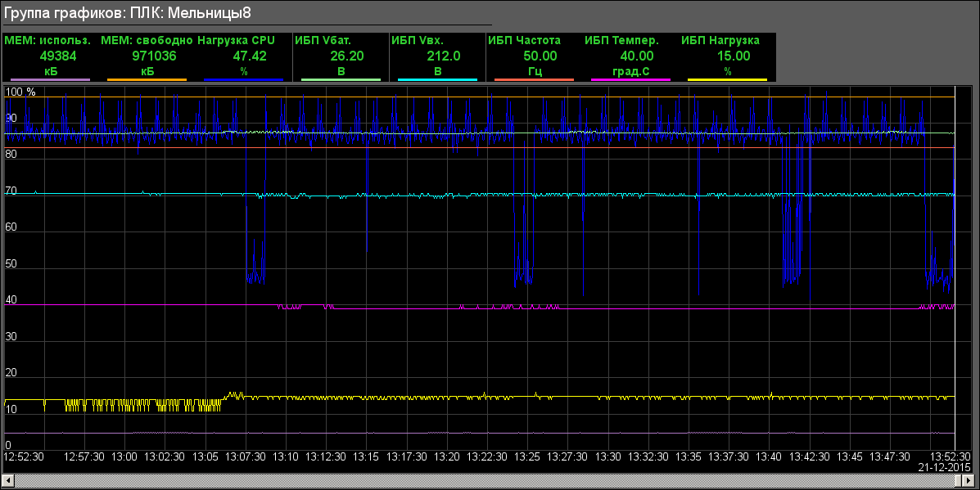This screenshot has width=980, height=490.
Task: Click the 13:30 time axis label
Action: (609, 456)
